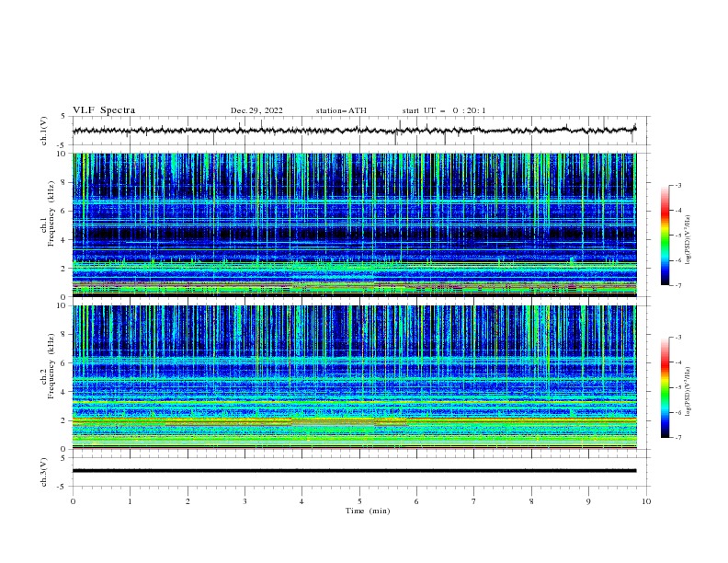Click the time axis tick label "4"
Viewport: 728px width, 563px height.
pos(301,501)
